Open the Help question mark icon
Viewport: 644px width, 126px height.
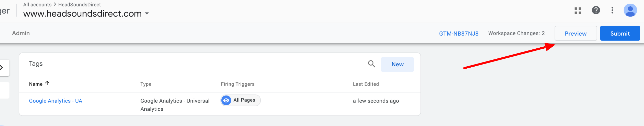click(x=596, y=10)
